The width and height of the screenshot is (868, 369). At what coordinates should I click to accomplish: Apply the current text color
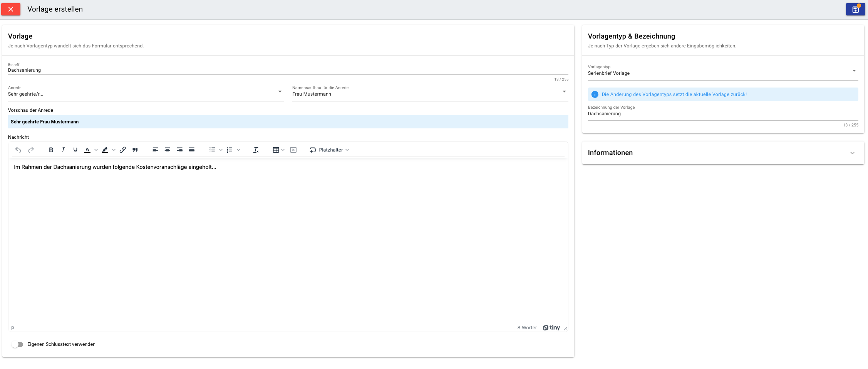point(87,150)
